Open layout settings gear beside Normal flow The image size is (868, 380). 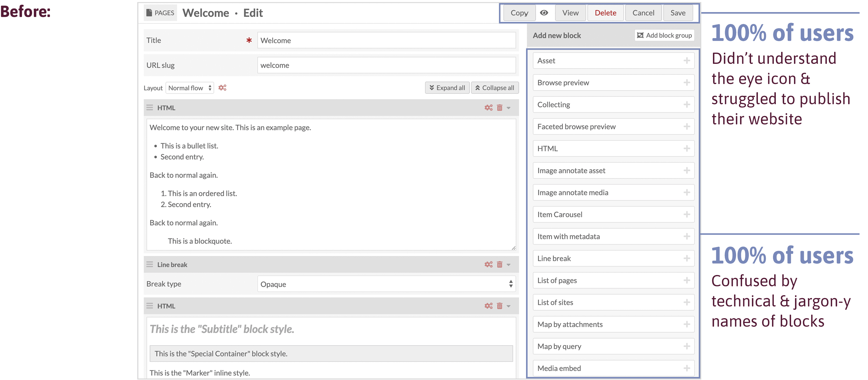click(222, 88)
